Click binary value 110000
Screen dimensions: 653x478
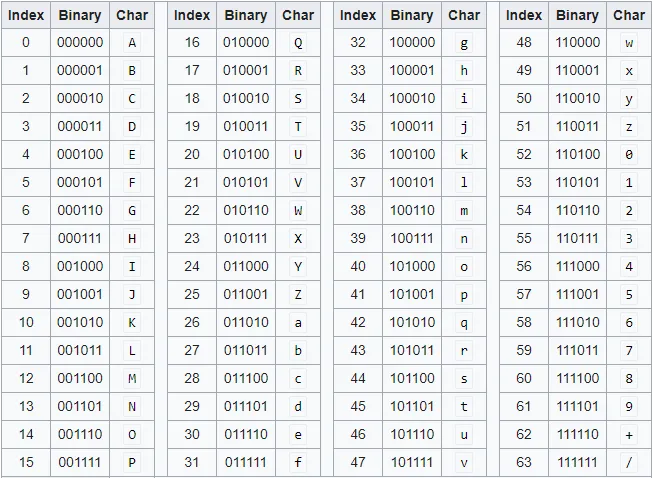[578, 42]
